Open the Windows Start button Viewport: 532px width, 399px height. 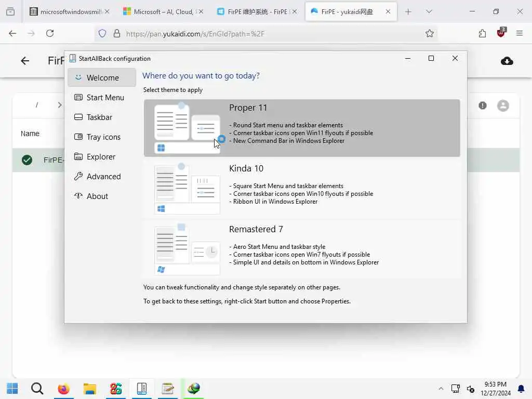tap(12, 389)
